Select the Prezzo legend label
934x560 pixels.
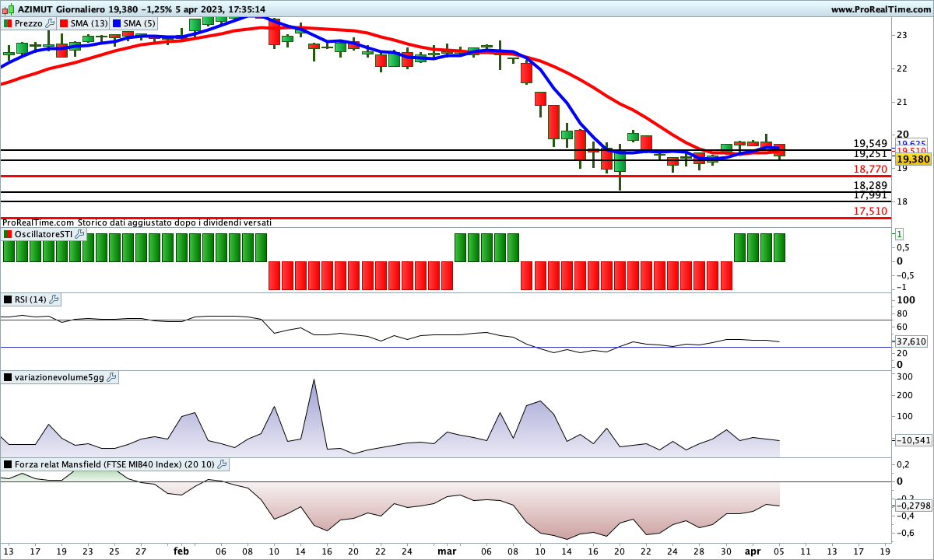pos(29,23)
